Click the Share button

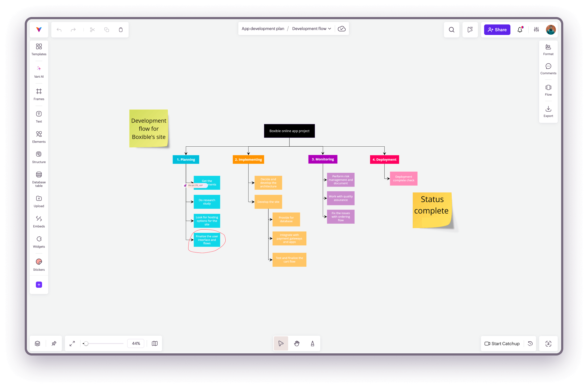[x=497, y=30]
